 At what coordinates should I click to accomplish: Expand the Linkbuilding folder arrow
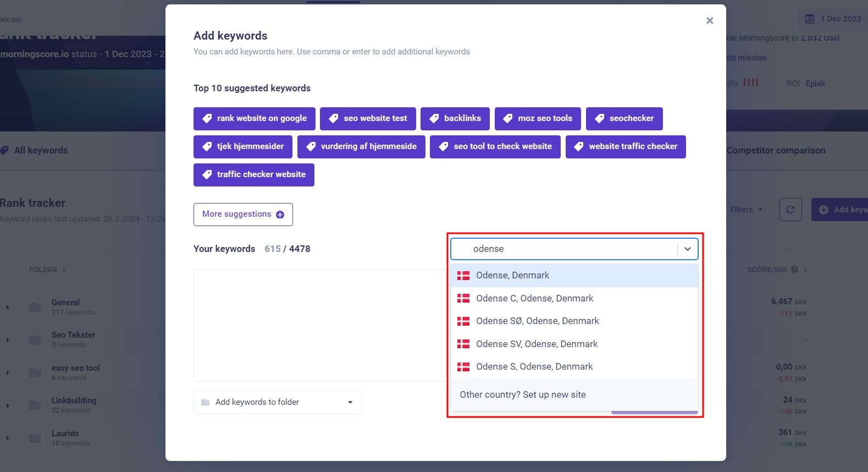8,405
